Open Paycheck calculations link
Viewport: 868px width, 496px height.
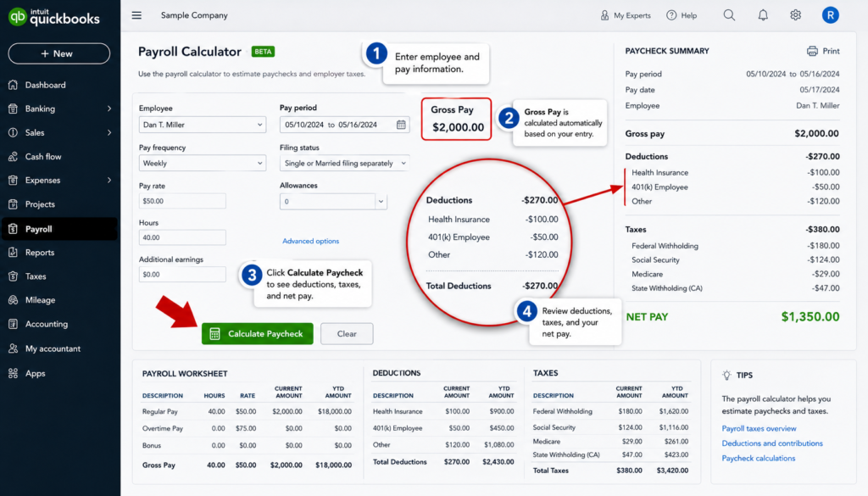coord(759,459)
